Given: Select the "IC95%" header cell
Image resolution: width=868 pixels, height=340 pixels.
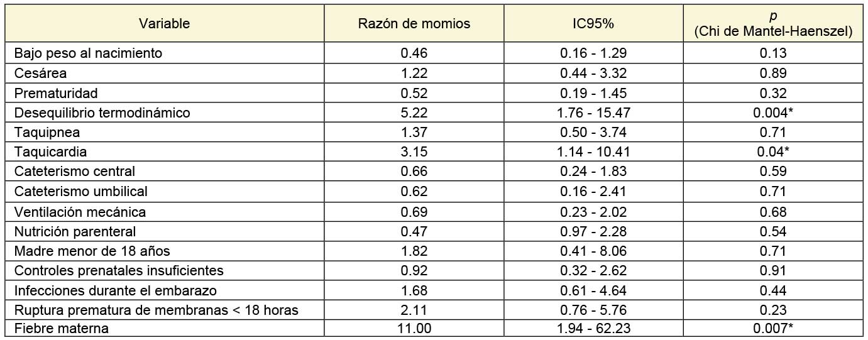Looking at the screenshot, I should [593, 24].
